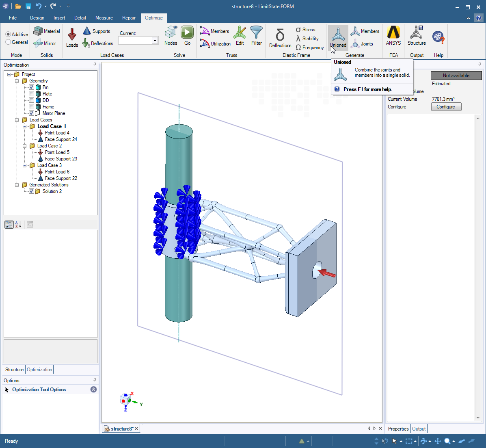This screenshot has height=448, width=486.
Task: Open the Output panel tab
Action: (419, 429)
